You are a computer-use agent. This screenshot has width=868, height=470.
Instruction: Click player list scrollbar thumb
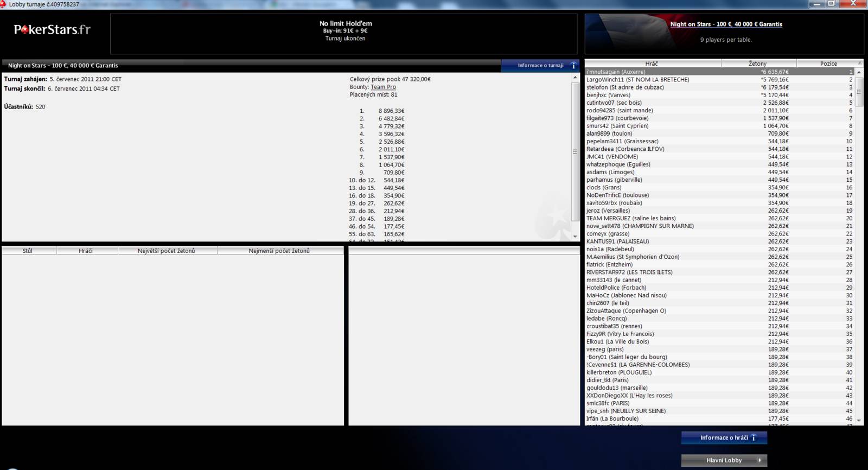(859, 91)
